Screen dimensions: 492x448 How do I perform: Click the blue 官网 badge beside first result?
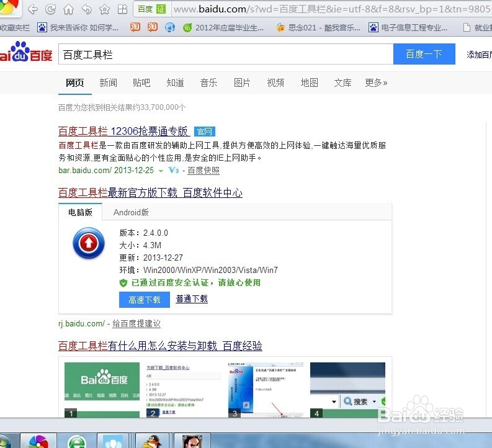(x=205, y=132)
